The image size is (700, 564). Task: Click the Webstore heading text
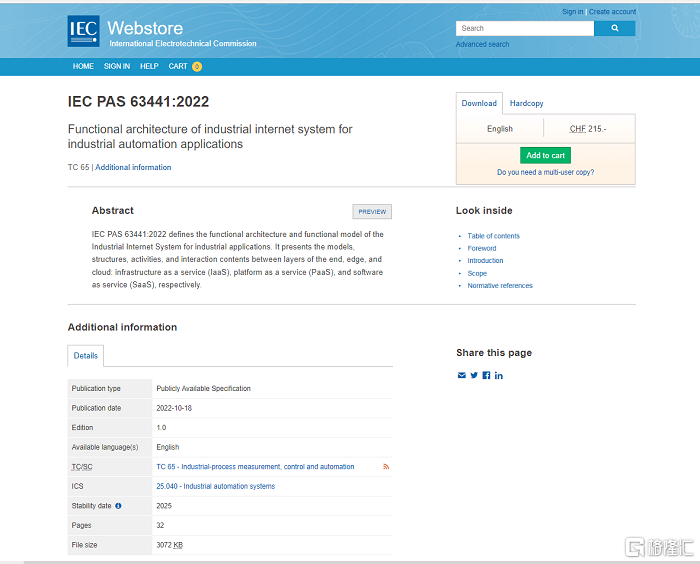[145, 28]
